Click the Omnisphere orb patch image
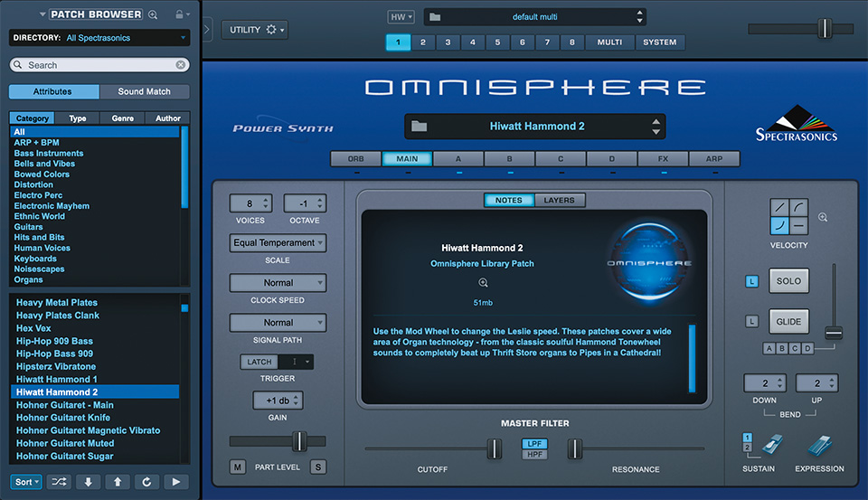Screen dimensions: 868x500 649,262
